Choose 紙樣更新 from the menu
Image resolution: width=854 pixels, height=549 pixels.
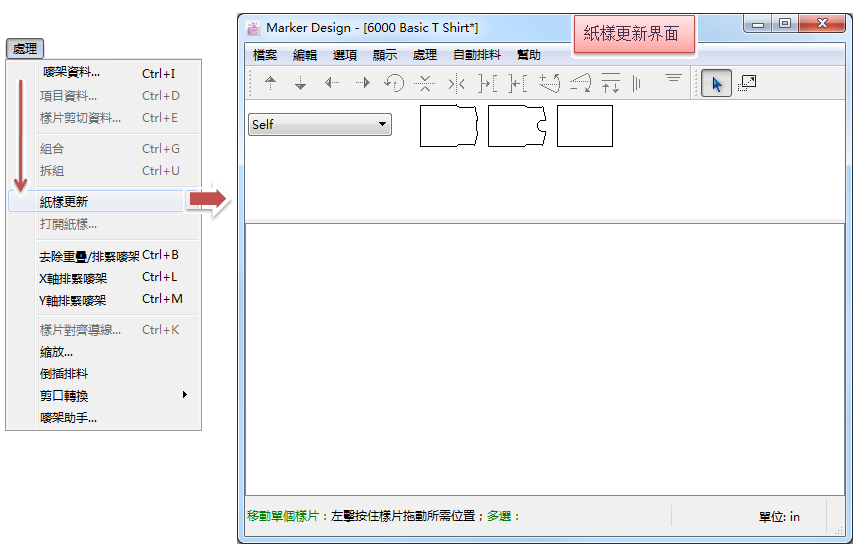coord(64,202)
